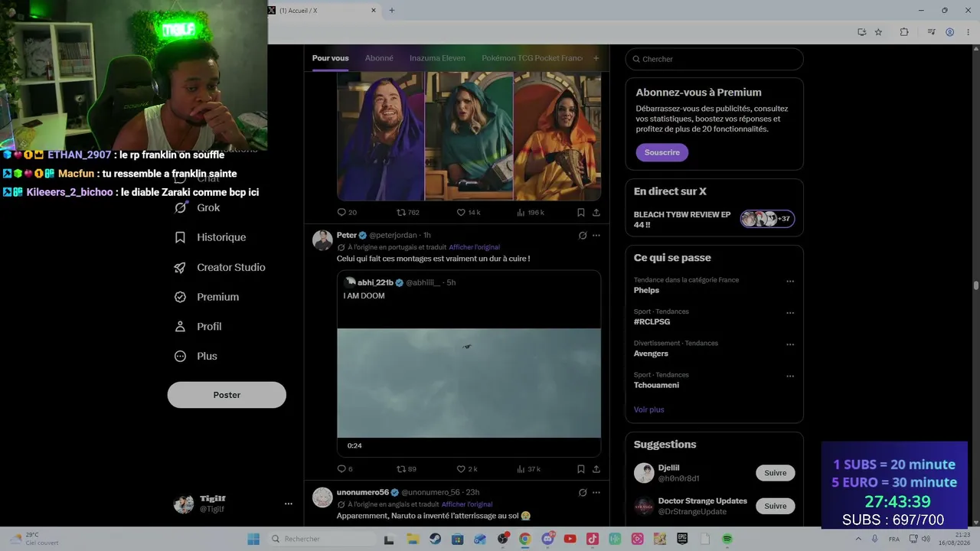Viewport: 980px width, 551px height.
Task: Open the Historique bookmark icon in sidebar
Action: (180, 237)
